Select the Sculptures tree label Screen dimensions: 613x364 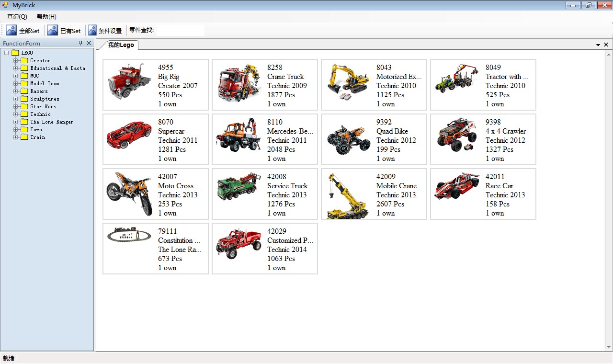tap(45, 99)
